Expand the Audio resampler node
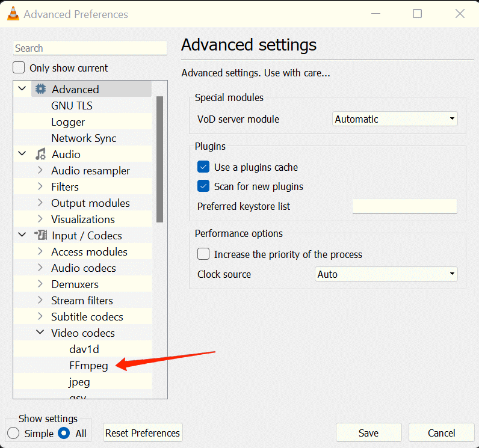Screen dimensions: 479x448 [x=40, y=170]
